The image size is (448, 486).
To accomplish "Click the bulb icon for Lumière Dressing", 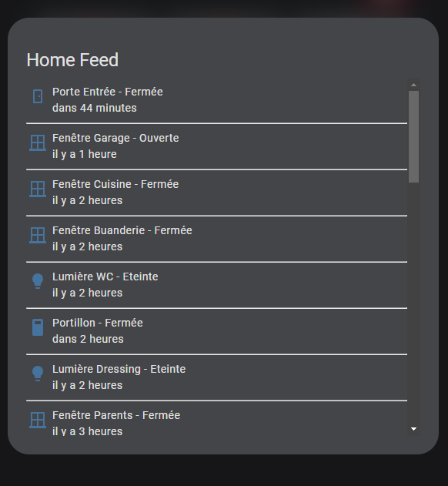I will [38, 374].
